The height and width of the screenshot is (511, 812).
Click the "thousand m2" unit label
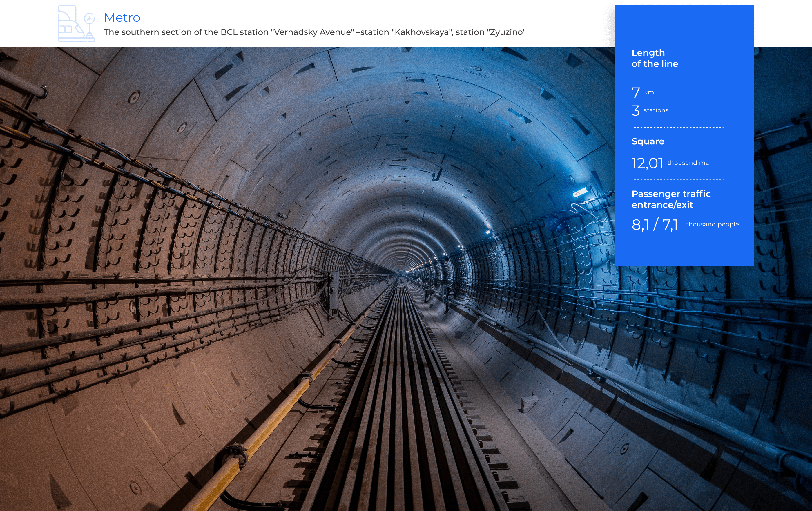pyautogui.click(x=688, y=163)
